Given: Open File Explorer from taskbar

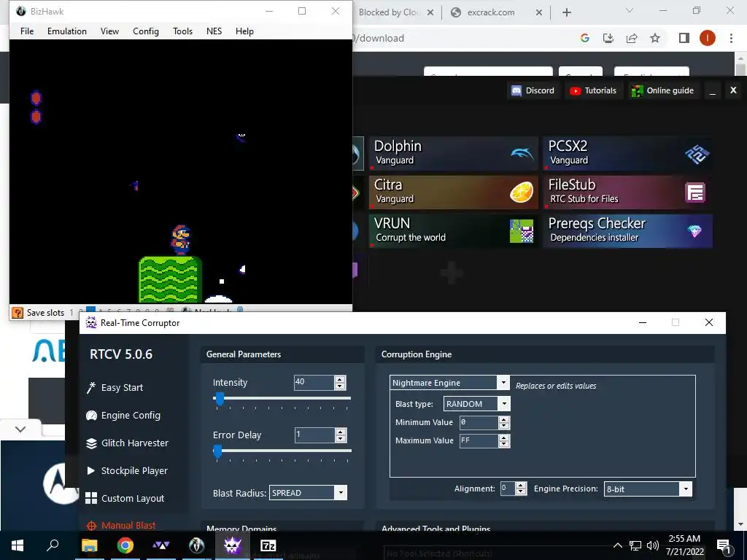Looking at the screenshot, I should click(89, 545).
